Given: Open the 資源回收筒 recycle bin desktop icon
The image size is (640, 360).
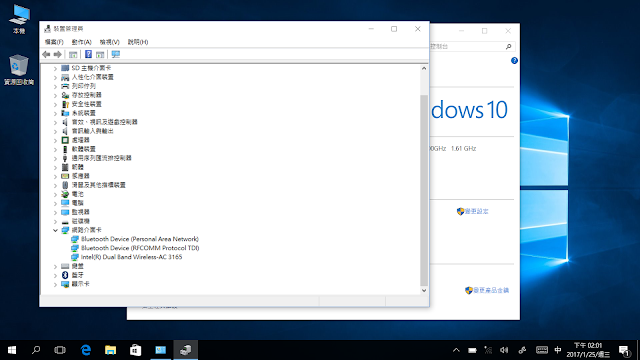Looking at the screenshot, I should click(x=19, y=69).
